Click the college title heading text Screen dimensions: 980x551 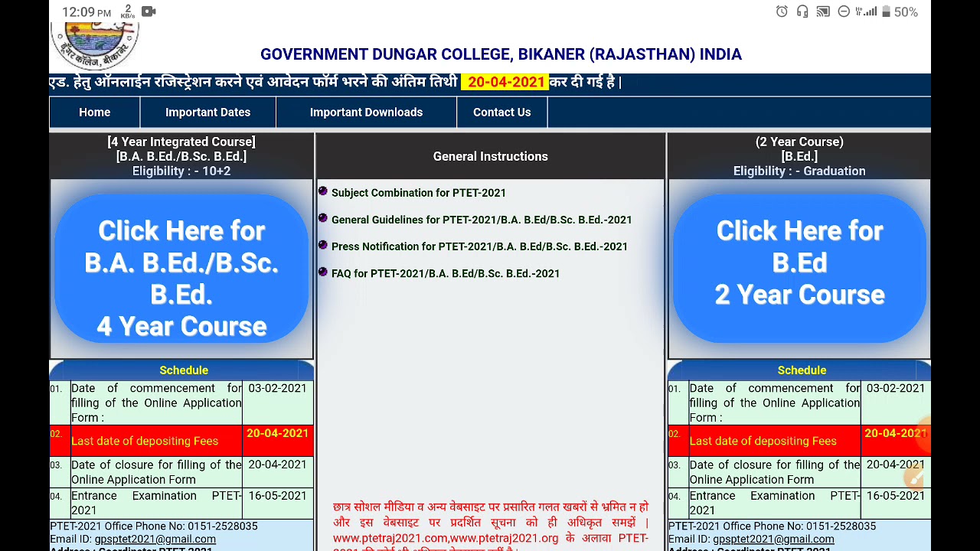[x=501, y=54]
